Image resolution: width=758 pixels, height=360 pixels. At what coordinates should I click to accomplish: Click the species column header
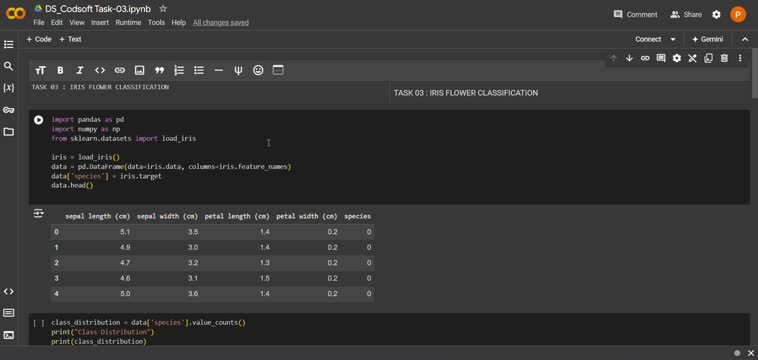[357, 216]
